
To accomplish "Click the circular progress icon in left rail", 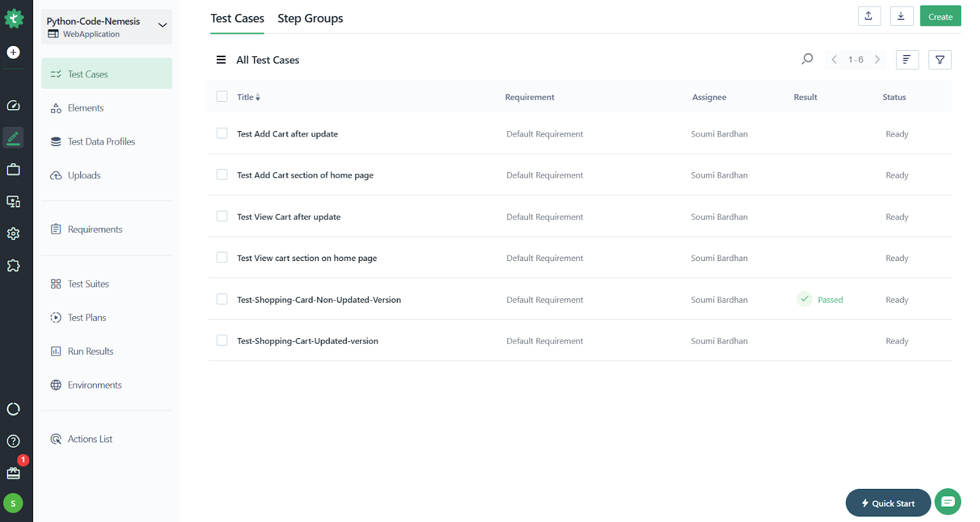I will click(x=13, y=409).
